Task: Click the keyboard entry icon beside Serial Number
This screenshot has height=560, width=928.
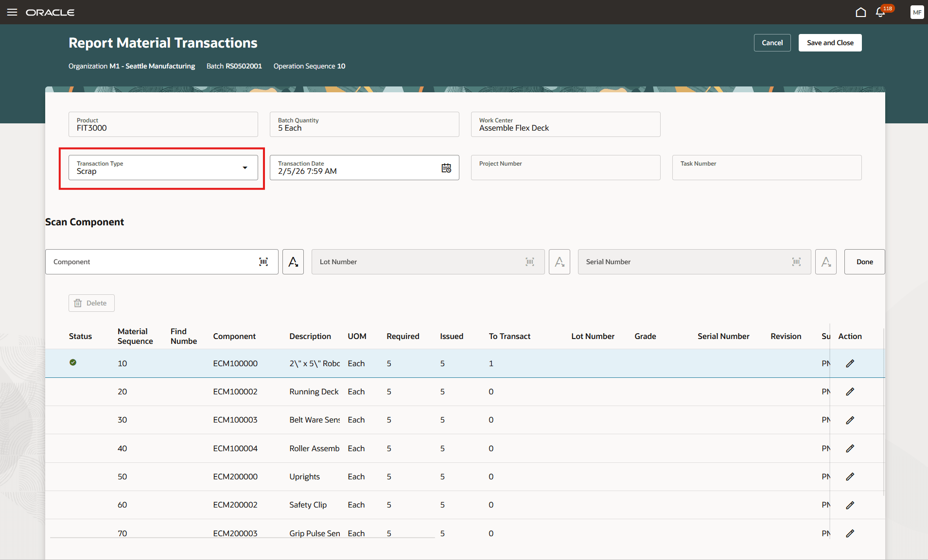Action: pos(825,262)
